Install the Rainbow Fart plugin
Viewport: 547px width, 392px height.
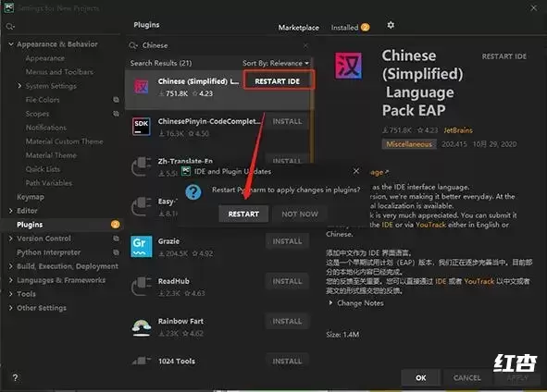coord(287,321)
